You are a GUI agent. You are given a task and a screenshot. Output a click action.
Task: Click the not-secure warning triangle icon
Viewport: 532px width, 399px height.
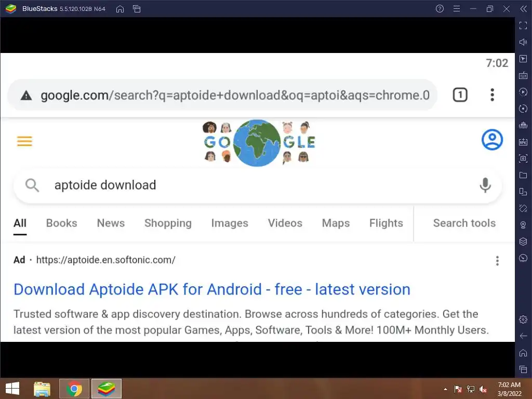point(26,96)
